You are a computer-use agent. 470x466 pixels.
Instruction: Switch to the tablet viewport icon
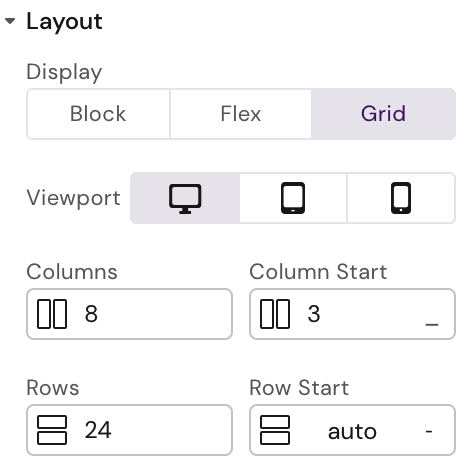[x=293, y=198]
